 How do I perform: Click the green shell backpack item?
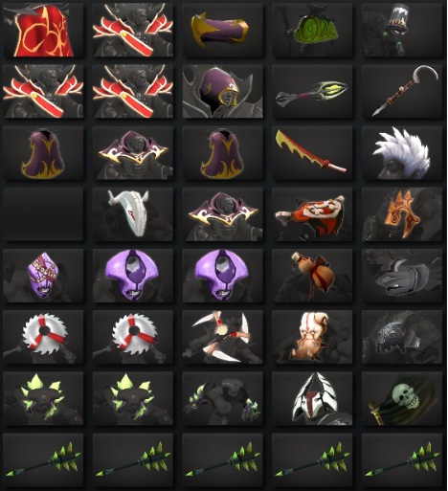point(312,31)
